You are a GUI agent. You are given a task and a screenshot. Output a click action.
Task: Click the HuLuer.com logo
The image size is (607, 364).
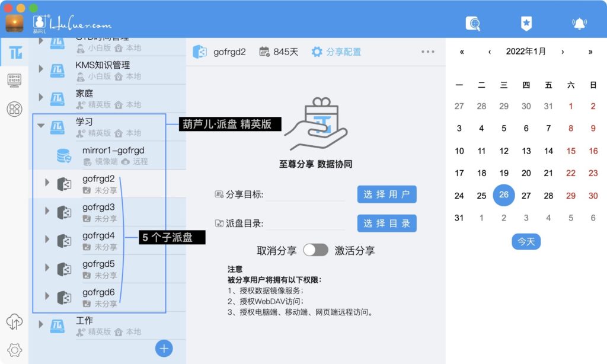click(x=72, y=24)
